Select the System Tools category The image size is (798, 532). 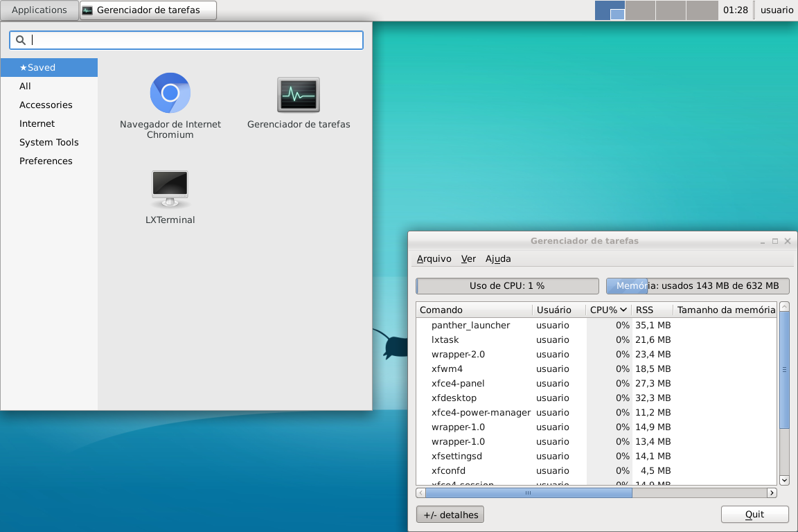(49, 142)
